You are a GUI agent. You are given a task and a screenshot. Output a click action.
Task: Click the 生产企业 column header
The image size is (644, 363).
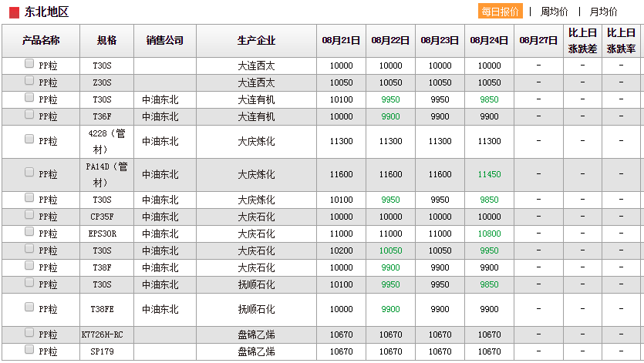(x=256, y=40)
